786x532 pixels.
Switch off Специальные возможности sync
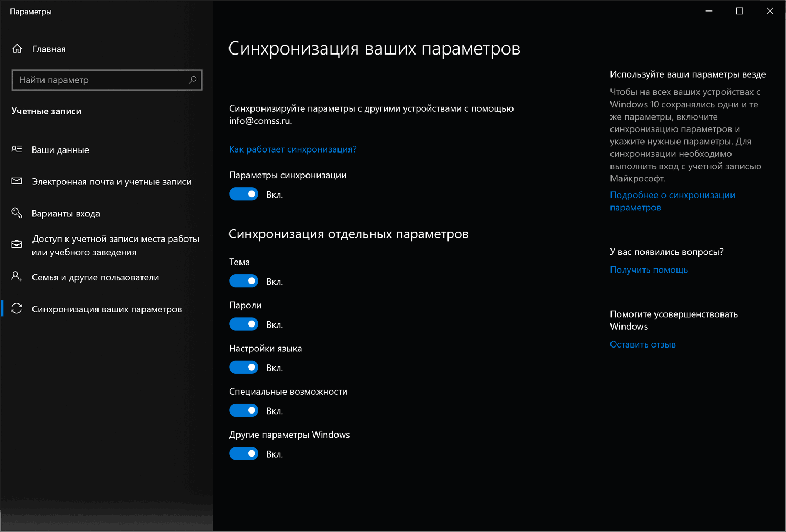pyautogui.click(x=244, y=410)
